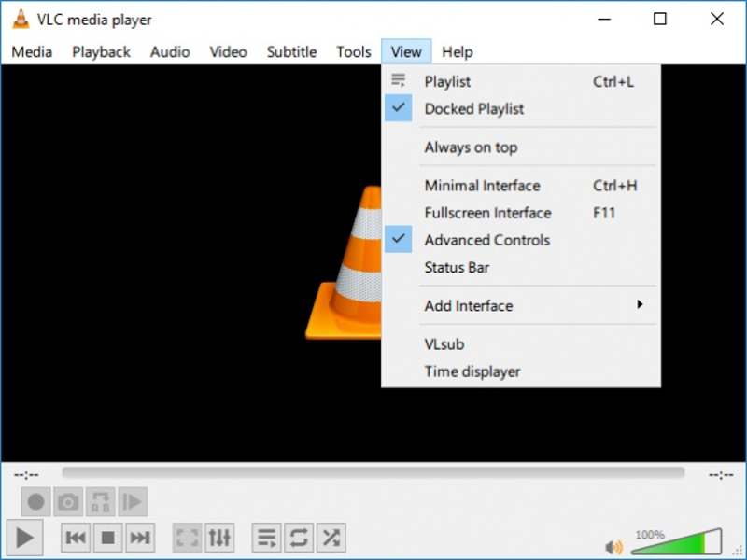Expand the Add Interface submenu

(x=468, y=305)
